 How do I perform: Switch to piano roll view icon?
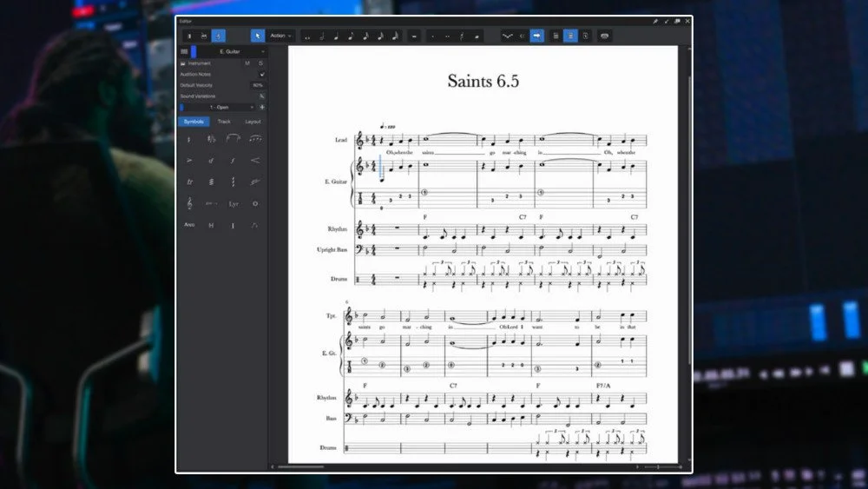point(189,36)
